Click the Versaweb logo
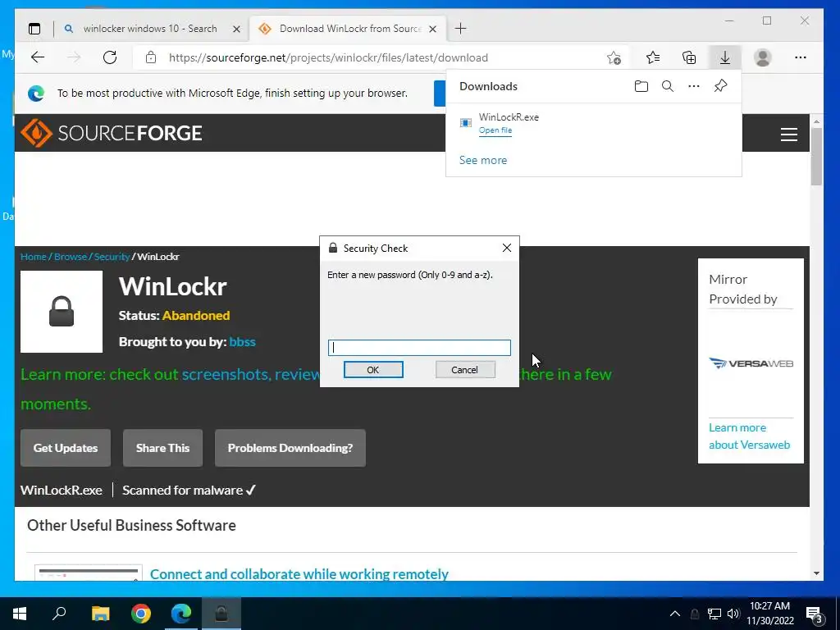The width and height of the screenshot is (840, 630). 751,363
